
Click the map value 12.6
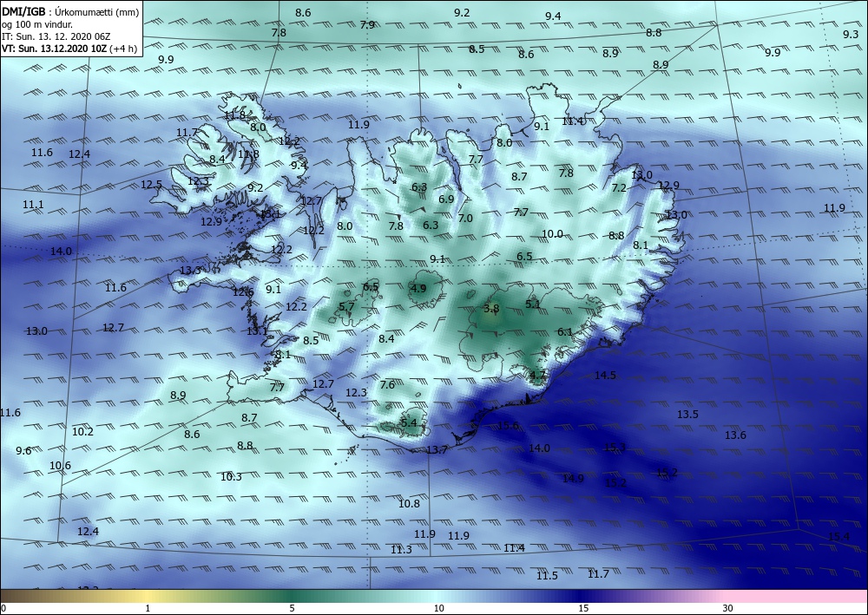pyautogui.click(x=243, y=292)
